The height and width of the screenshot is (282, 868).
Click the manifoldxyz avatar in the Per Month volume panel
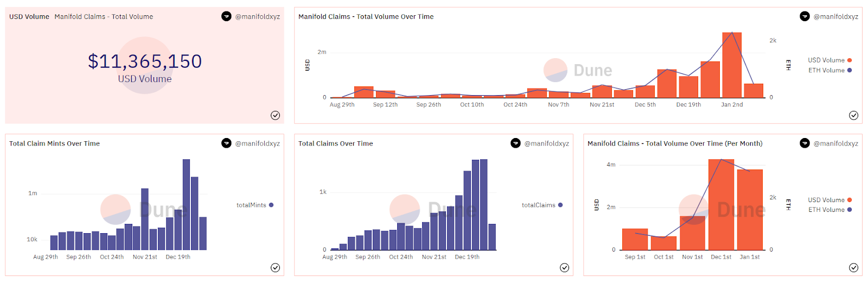coord(805,143)
